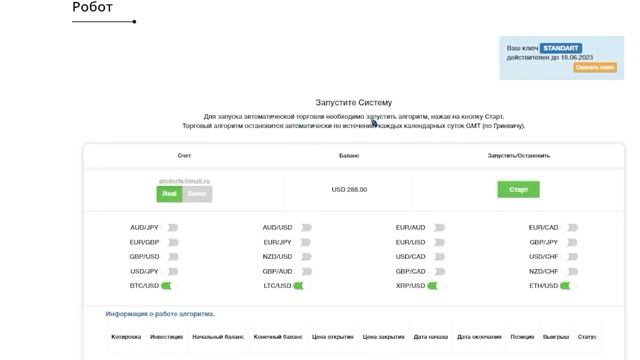The width and height of the screenshot is (640, 360).
Task: Click the Начальный баланс column header
Action: tap(218, 337)
